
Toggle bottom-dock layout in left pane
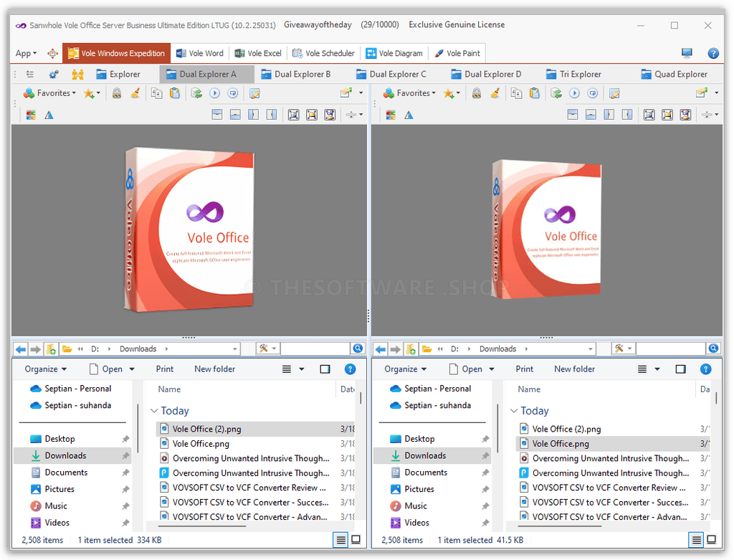click(x=235, y=115)
